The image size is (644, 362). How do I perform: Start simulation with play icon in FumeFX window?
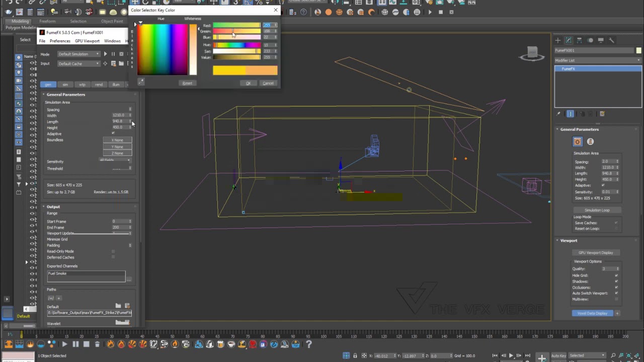105,54
